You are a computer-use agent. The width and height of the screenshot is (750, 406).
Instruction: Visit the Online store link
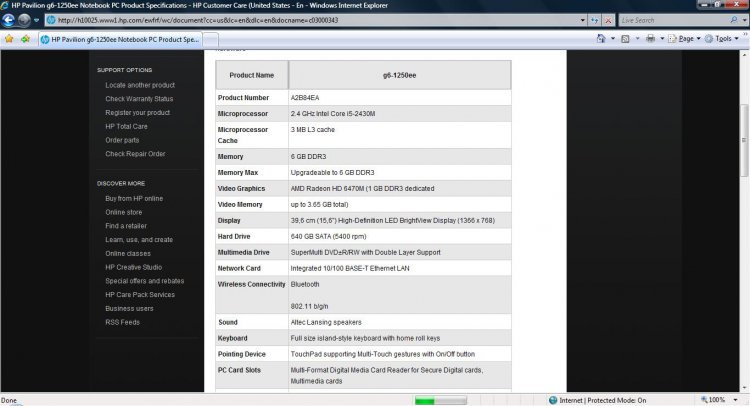tap(123, 212)
